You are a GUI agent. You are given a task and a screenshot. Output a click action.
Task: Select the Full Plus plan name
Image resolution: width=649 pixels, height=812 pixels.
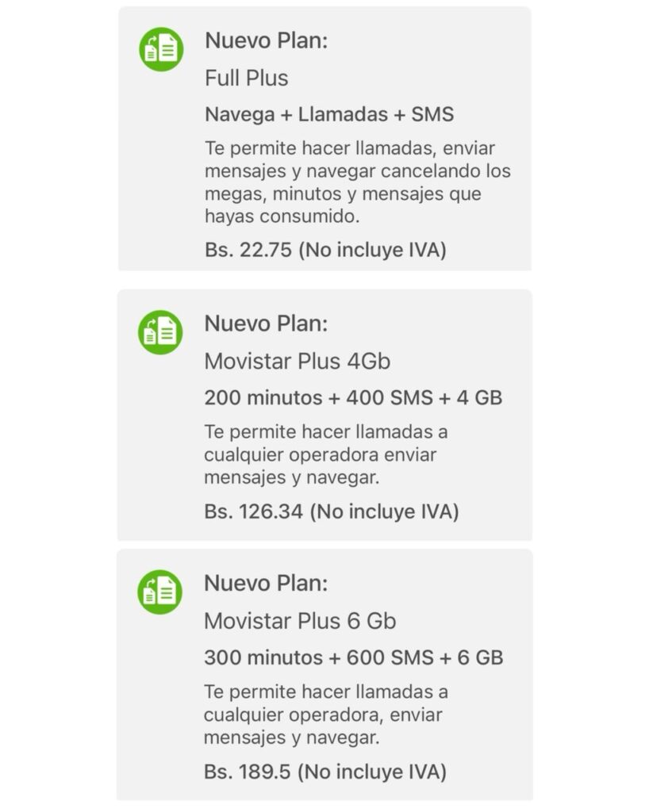pyautogui.click(x=247, y=79)
